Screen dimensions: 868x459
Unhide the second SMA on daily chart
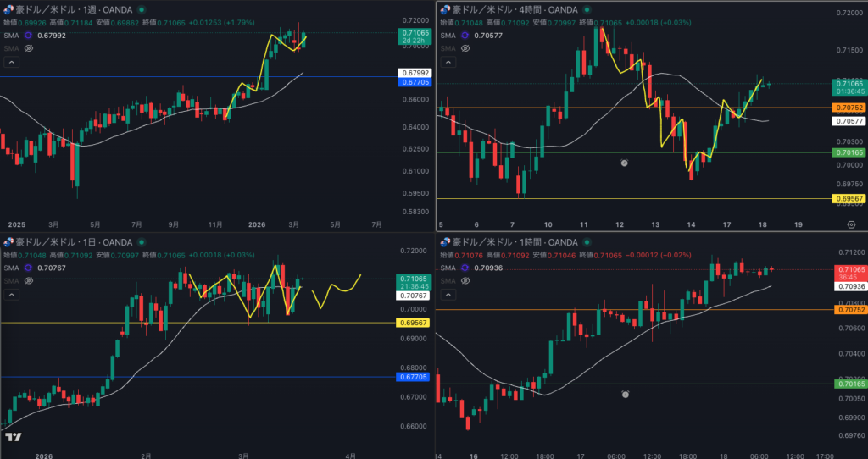pyautogui.click(x=28, y=280)
